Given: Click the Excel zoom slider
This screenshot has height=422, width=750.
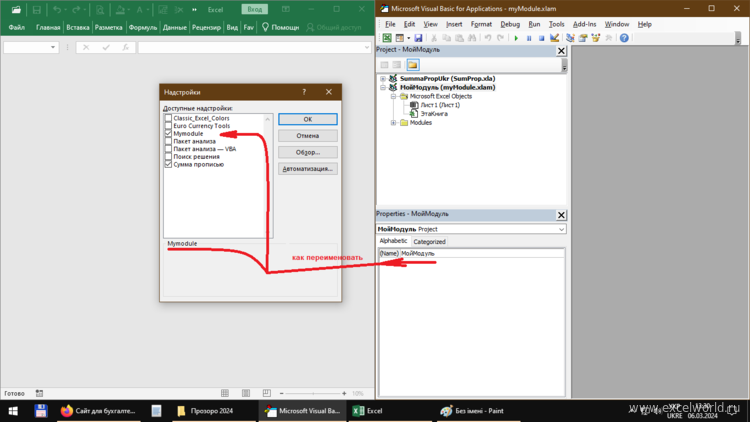Looking at the screenshot, I should coord(313,393).
